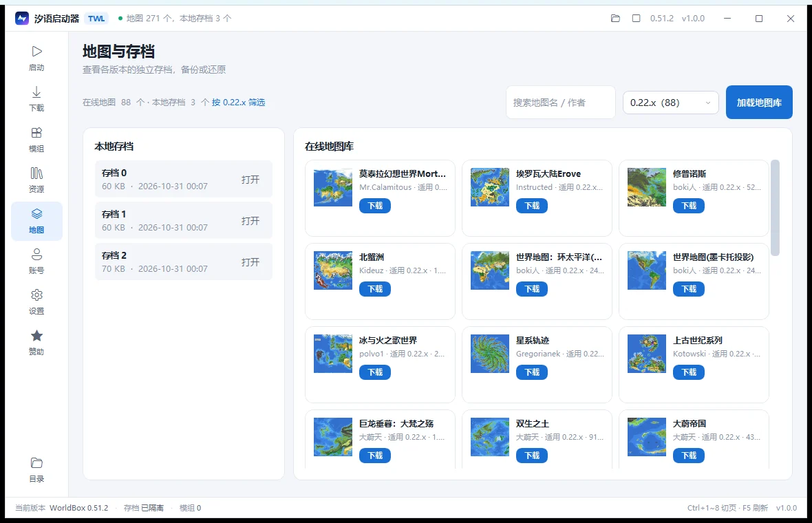This screenshot has width=812, height=523.
Task: Click the 星系轨迹 map title
Action: point(533,340)
